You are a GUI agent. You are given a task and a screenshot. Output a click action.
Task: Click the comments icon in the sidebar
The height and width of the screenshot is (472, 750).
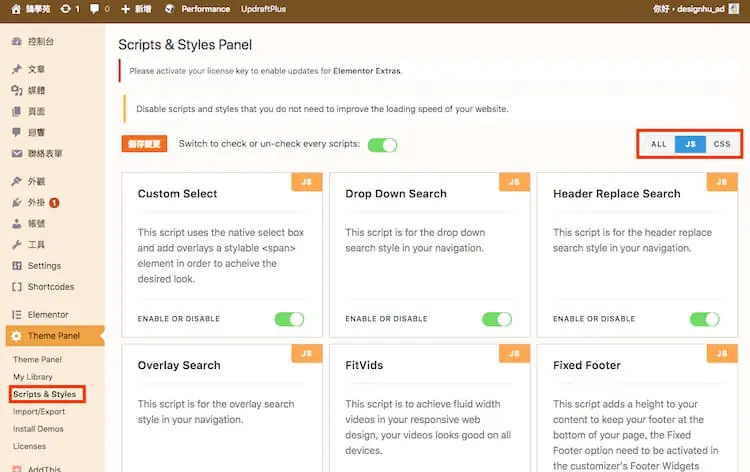pyautogui.click(x=17, y=132)
